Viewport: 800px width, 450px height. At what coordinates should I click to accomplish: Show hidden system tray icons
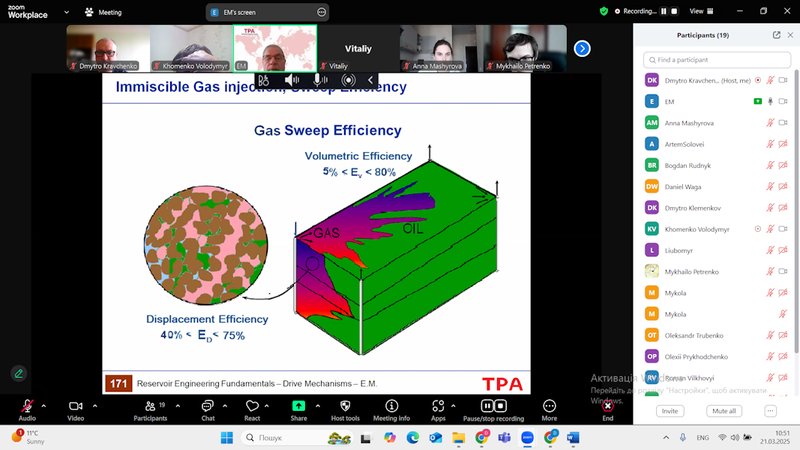(666, 438)
